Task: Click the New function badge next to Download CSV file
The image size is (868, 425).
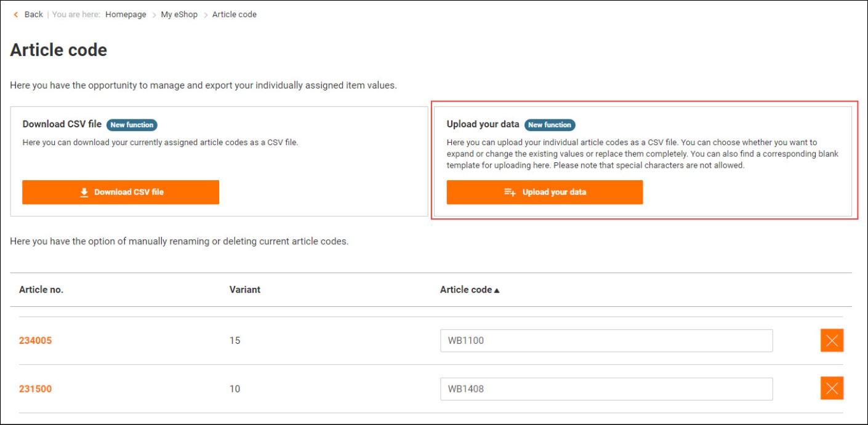Action: tap(132, 125)
